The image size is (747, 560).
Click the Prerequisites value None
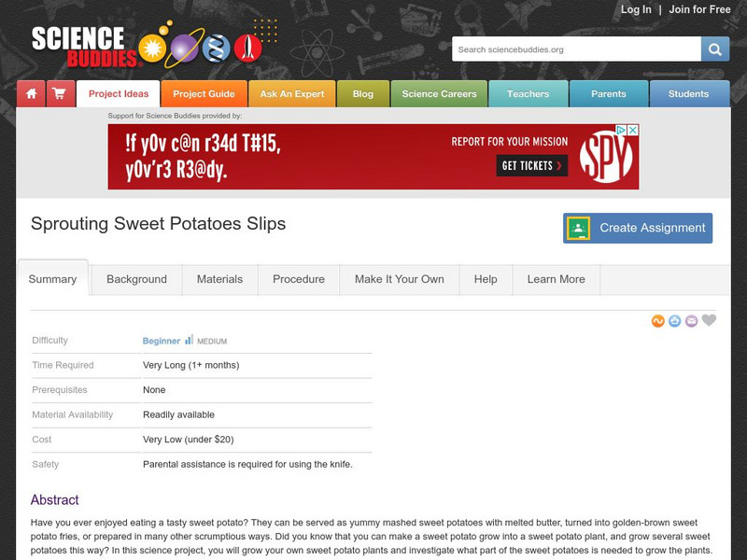[x=154, y=390]
